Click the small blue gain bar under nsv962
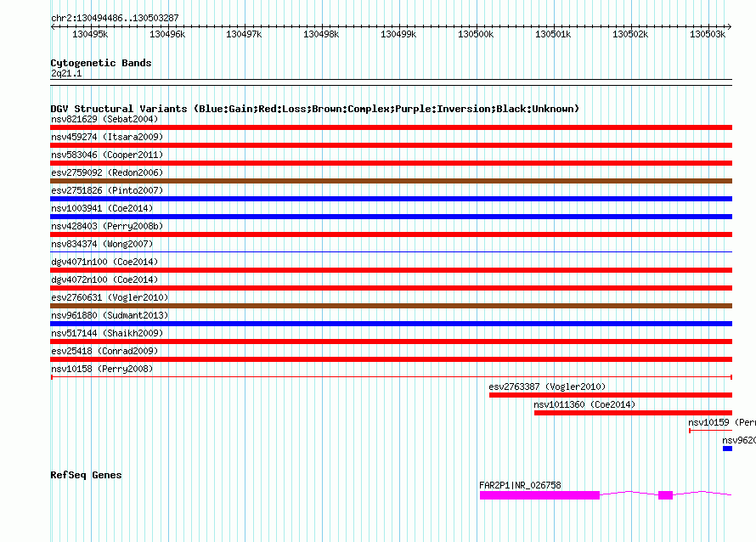This screenshot has height=542, width=756. pyautogui.click(x=728, y=449)
